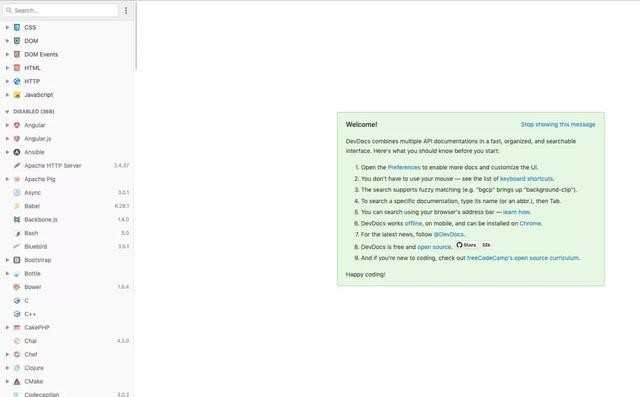
Task: Open the three-dot menu beside search
Action: [126, 11]
